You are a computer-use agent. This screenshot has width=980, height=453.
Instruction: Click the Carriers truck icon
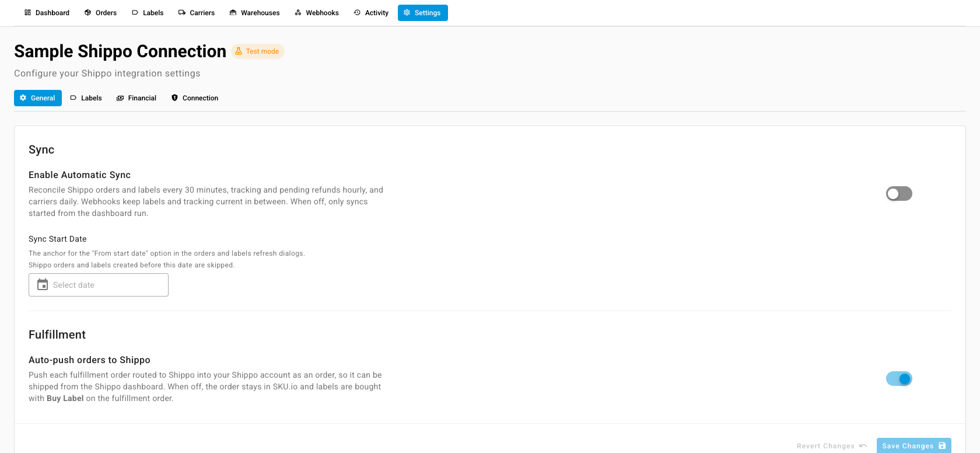coord(182,12)
